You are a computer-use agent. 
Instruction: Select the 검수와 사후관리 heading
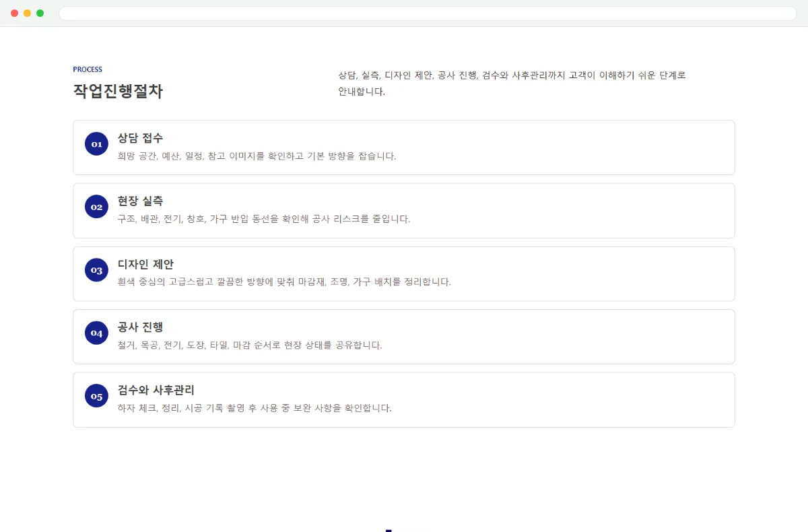coord(156,390)
